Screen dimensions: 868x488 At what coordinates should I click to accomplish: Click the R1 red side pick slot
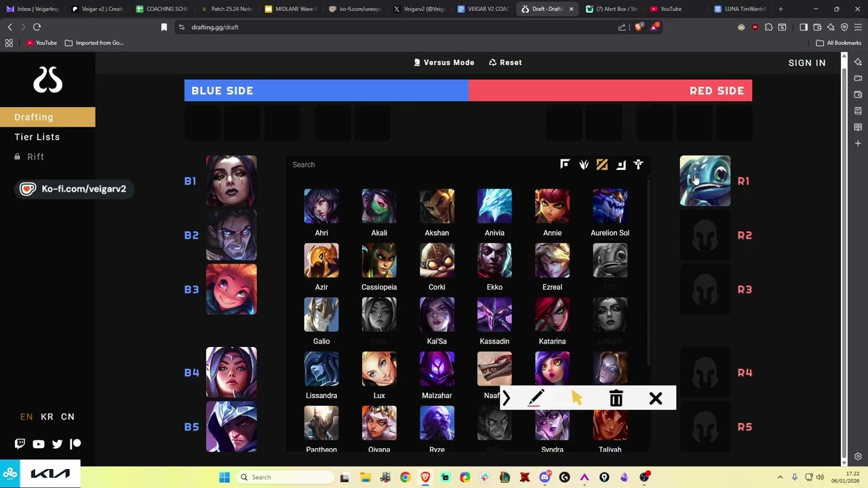pos(705,181)
